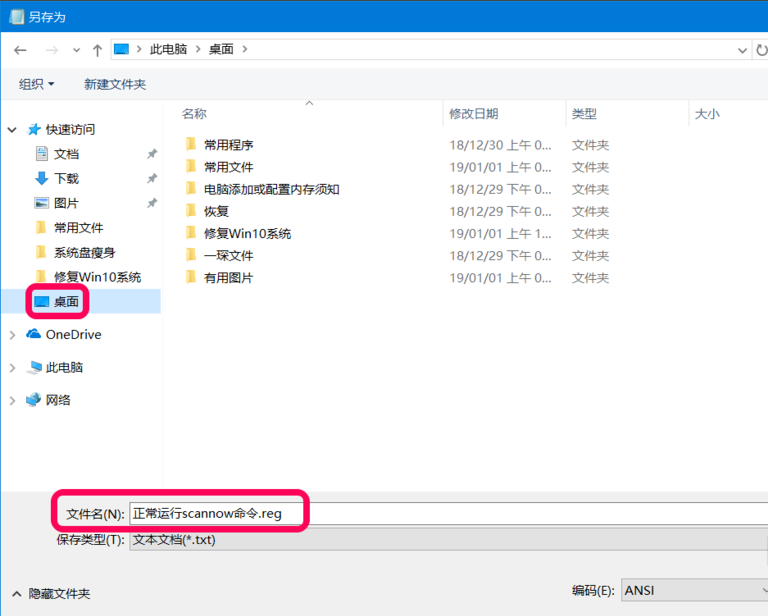Select 快速访问 in the sidebar
Screen dimensions: 768x616
(x=70, y=129)
